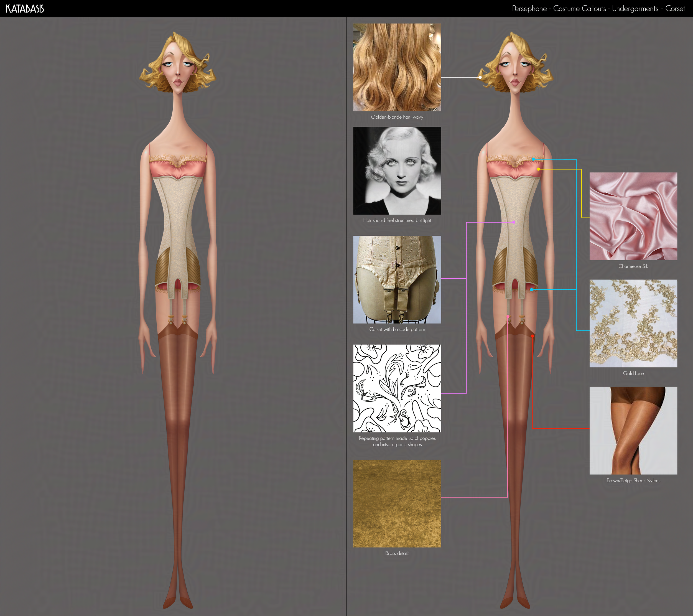The width and height of the screenshot is (693, 616).
Task: Open the Brown/Beige Sheer Nylons photo
Action: pos(633,431)
